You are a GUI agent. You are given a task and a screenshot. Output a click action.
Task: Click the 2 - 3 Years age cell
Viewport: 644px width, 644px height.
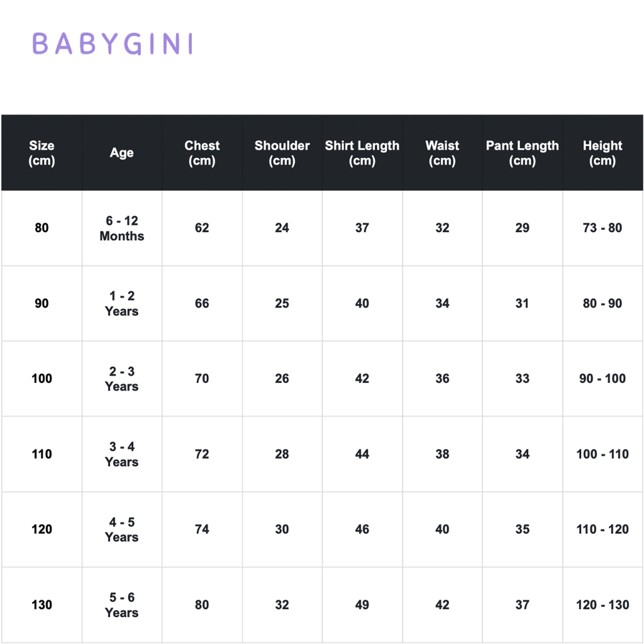(x=122, y=379)
